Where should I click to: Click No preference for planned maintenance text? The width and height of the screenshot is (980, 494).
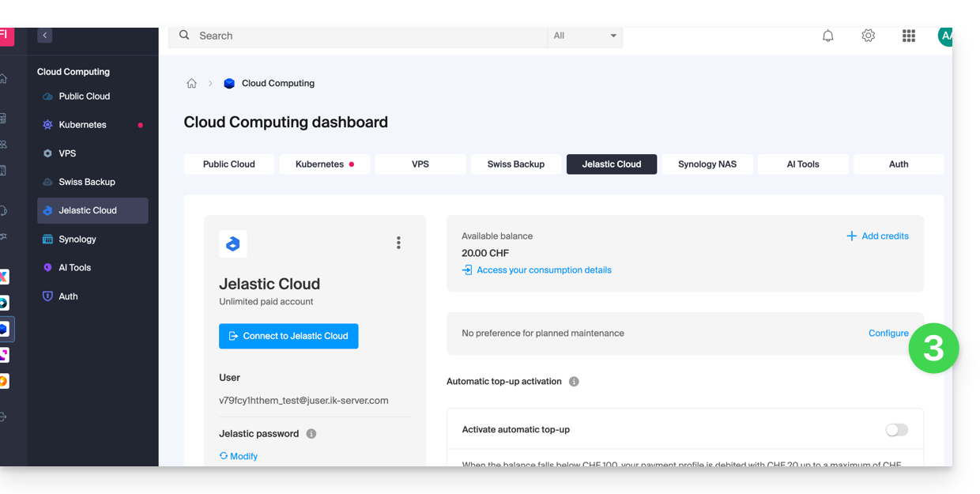click(x=543, y=334)
